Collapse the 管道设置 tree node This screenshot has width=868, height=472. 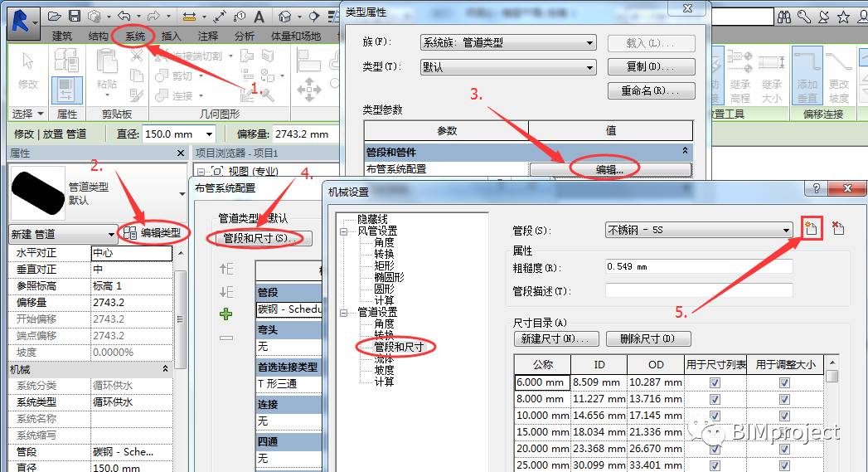344,313
